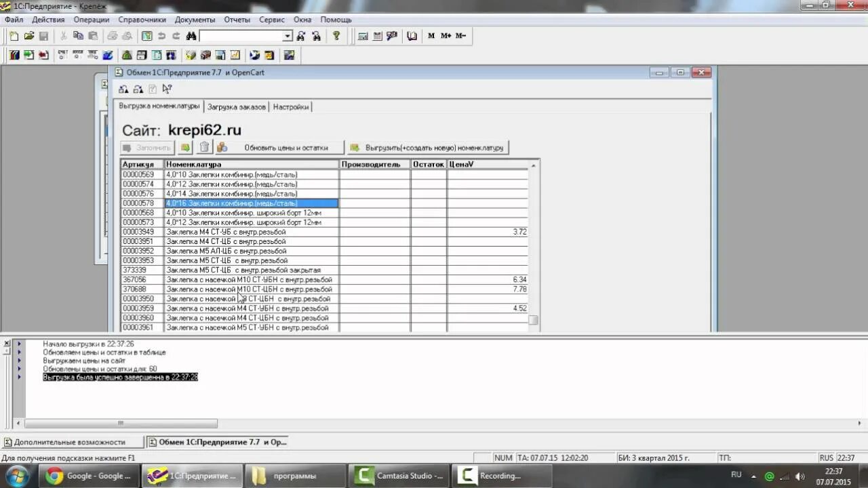Screen dimensions: 868x488
Task: Click the green arrow icon button next to Заполнить
Action: [185, 147]
